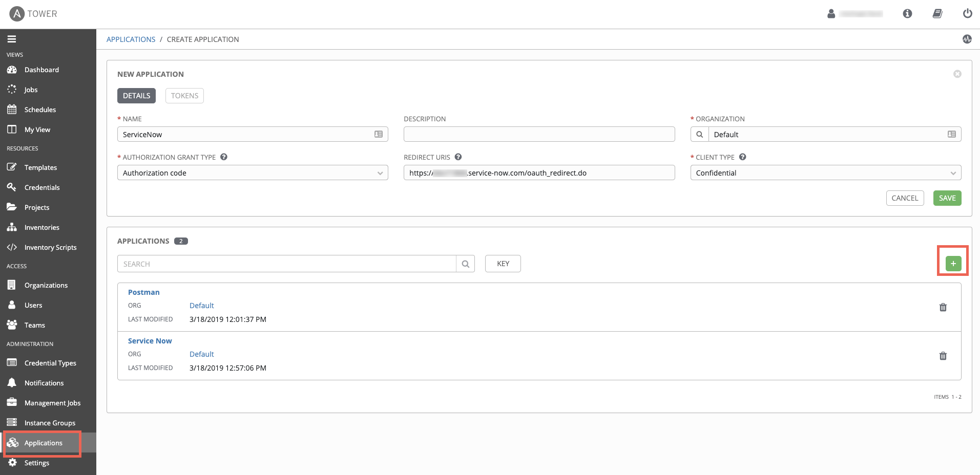Open the Postman application link
The image size is (980, 475).
[x=143, y=292]
